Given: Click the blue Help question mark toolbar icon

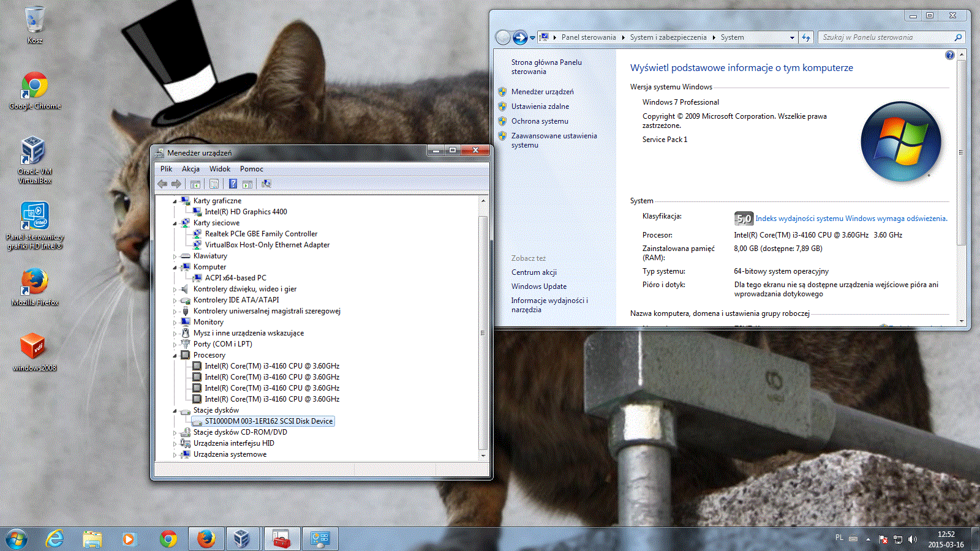Looking at the screenshot, I should pos(233,184).
